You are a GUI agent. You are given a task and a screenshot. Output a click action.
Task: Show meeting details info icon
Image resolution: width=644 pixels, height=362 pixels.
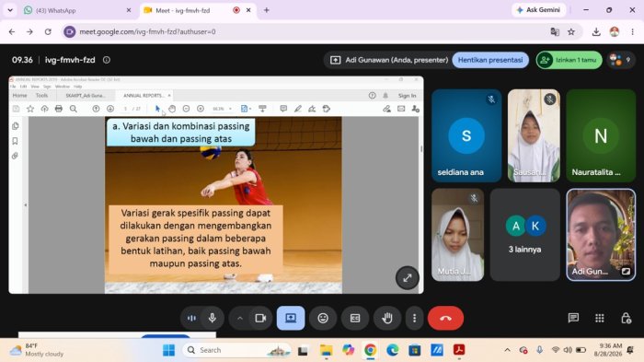(x=107, y=60)
